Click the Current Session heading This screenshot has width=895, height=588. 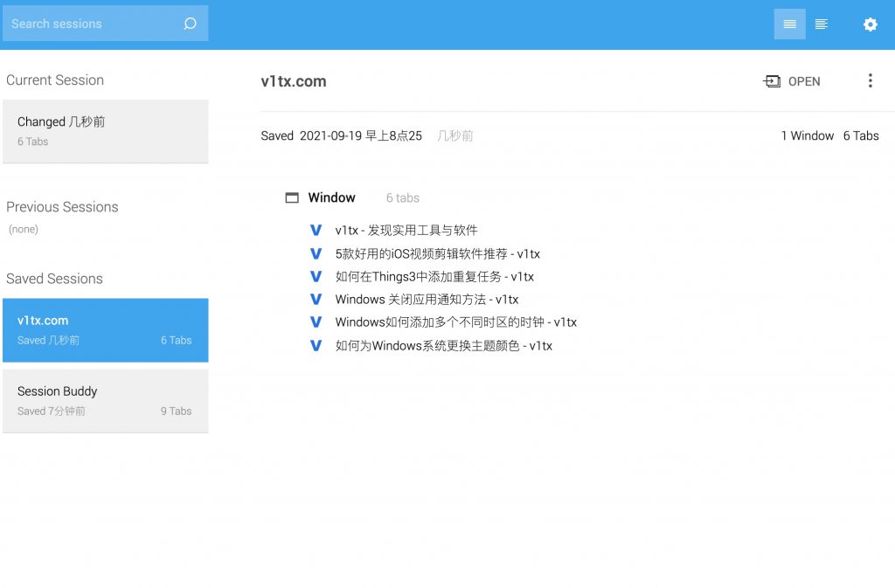pyautogui.click(x=55, y=80)
